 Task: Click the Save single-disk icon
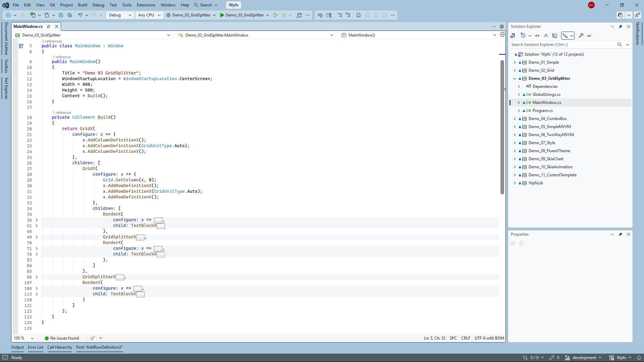click(61, 15)
